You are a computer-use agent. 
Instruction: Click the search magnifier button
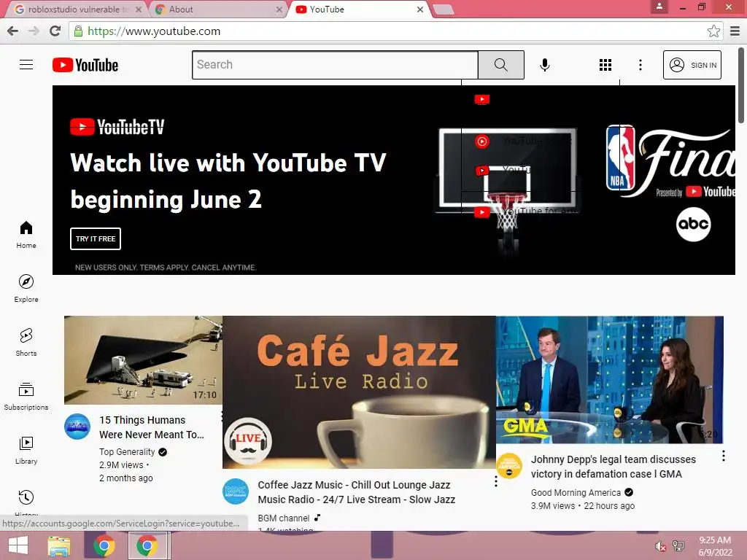(500, 65)
